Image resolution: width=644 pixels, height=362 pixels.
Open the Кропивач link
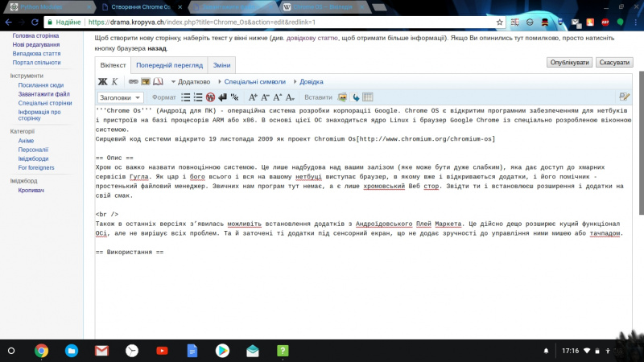pos(31,191)
